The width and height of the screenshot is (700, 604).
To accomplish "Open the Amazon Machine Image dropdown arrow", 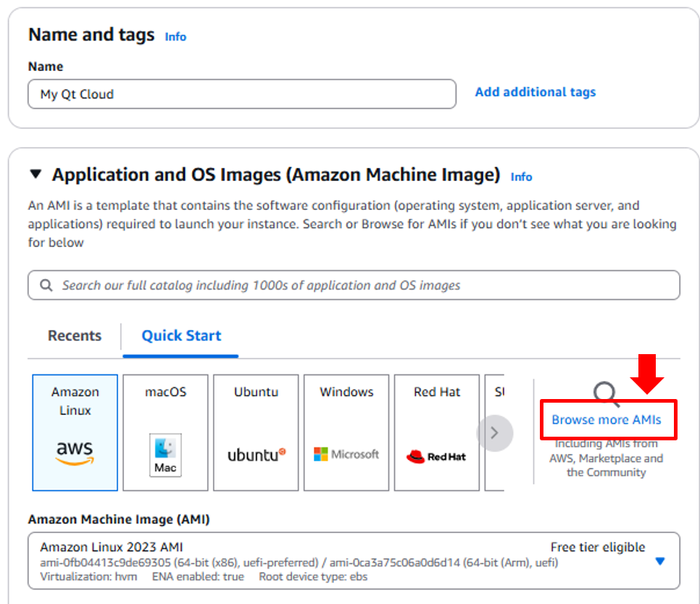I will [x=659, y=561].
